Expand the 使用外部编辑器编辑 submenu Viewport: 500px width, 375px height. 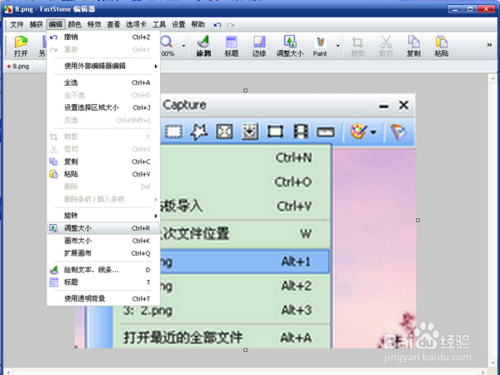click(x=104, y=66)
